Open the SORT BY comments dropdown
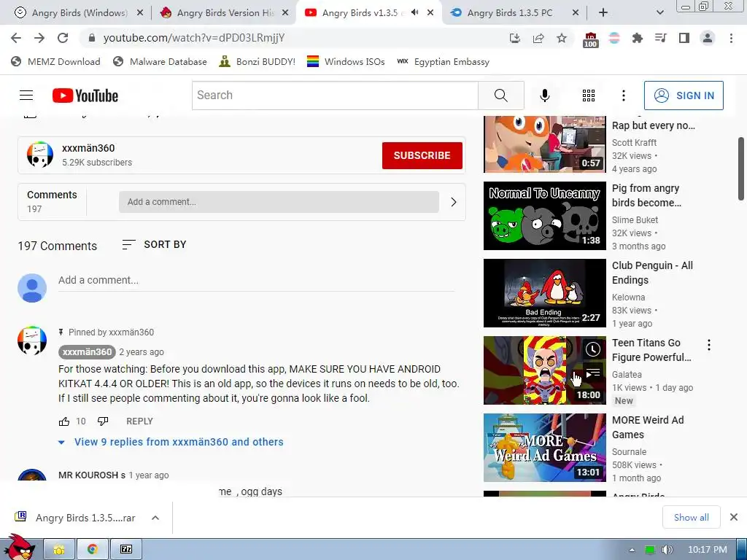 [154, 244]
